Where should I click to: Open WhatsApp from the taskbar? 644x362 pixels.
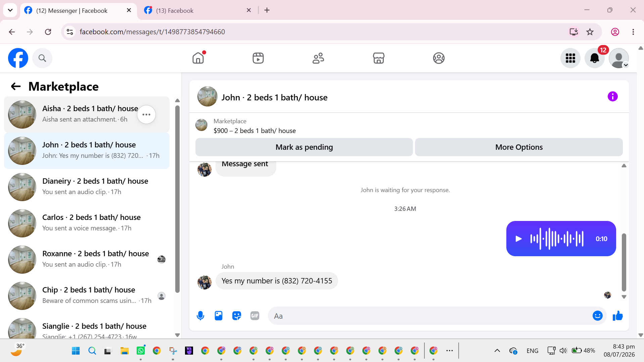coord(141,351)
